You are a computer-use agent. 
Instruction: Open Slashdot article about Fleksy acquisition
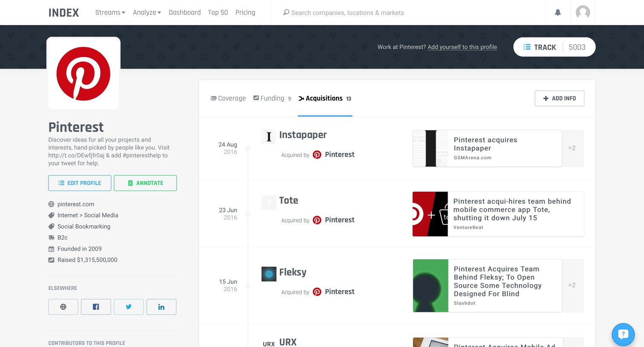click(x=487, y=286)
